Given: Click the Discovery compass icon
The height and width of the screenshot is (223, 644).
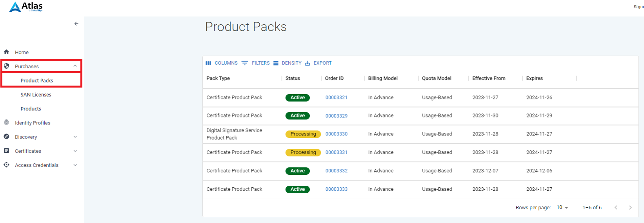Looking at the screenshot, I should (6, 137).
